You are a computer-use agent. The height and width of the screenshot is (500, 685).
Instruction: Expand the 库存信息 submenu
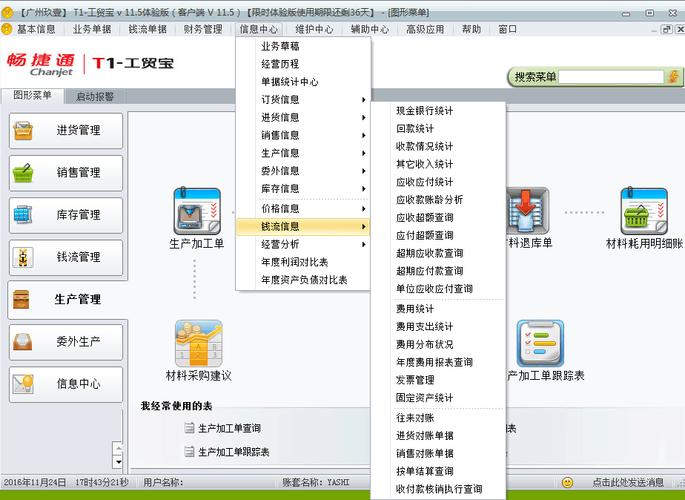tap(303, 189)
